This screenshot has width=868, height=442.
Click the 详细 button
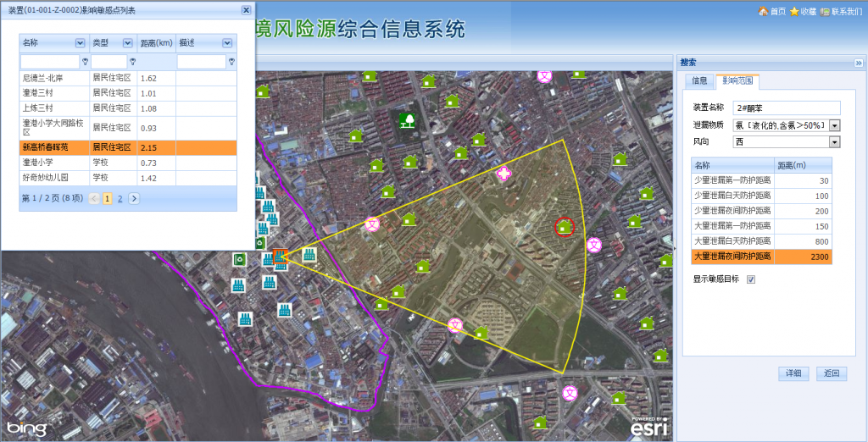click(793, 373)
